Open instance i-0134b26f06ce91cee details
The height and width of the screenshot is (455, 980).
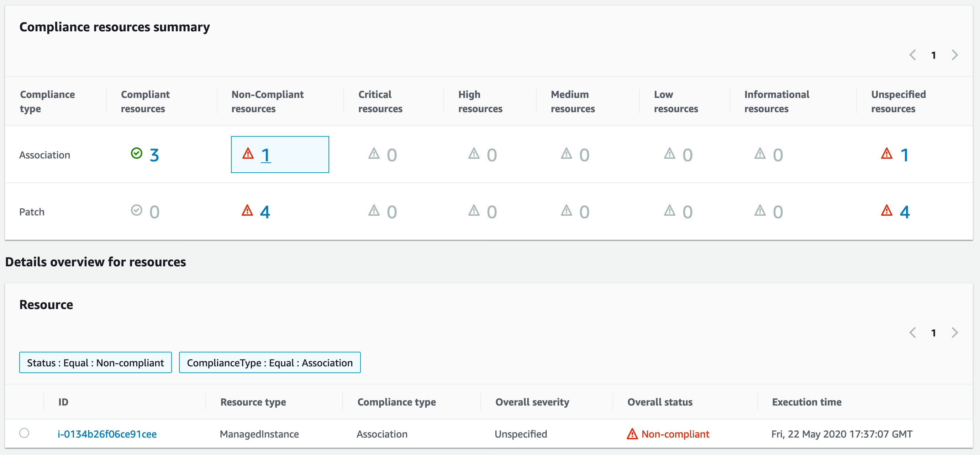tap(107, 434)
